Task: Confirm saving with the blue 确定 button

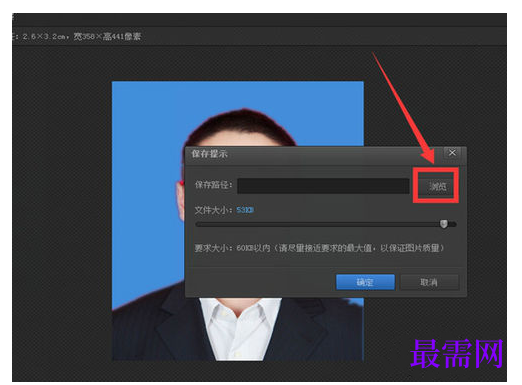Action: pos(365,282)
